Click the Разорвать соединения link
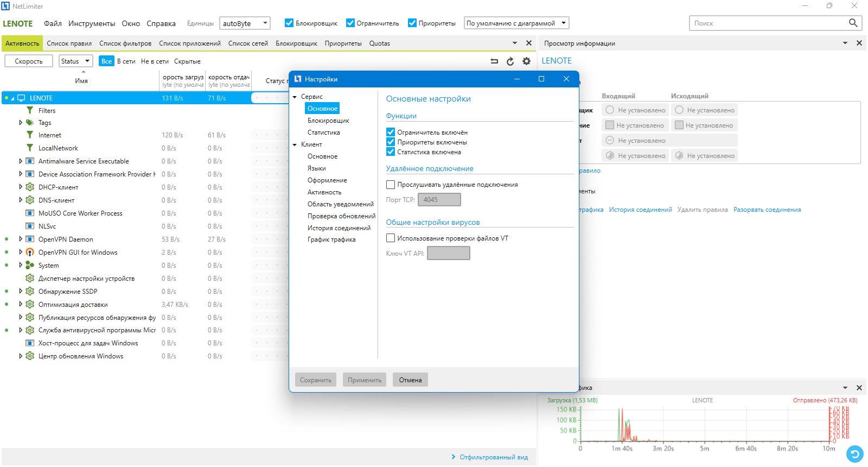Viewport: 868px width, 467px height. (767, 210)
